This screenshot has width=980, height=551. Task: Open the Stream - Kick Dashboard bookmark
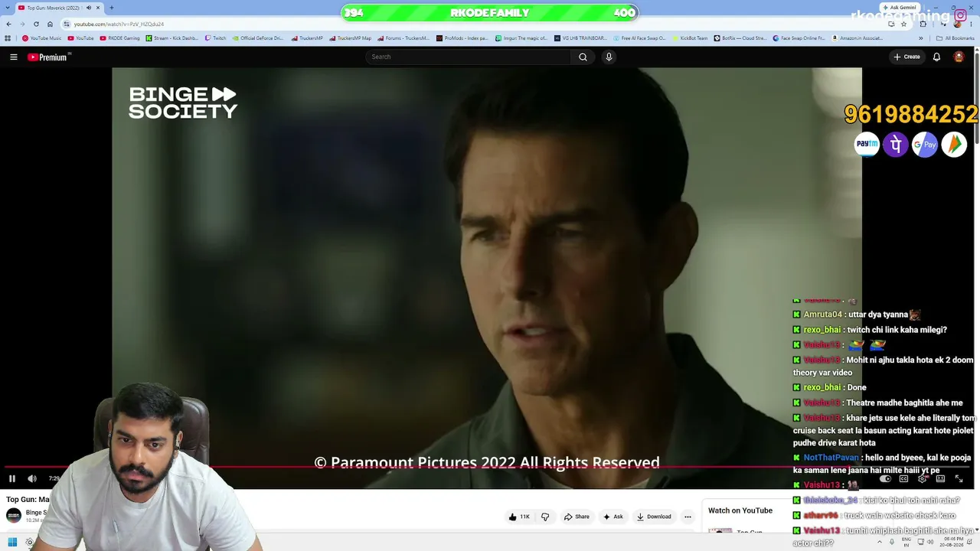click(172, 38)
